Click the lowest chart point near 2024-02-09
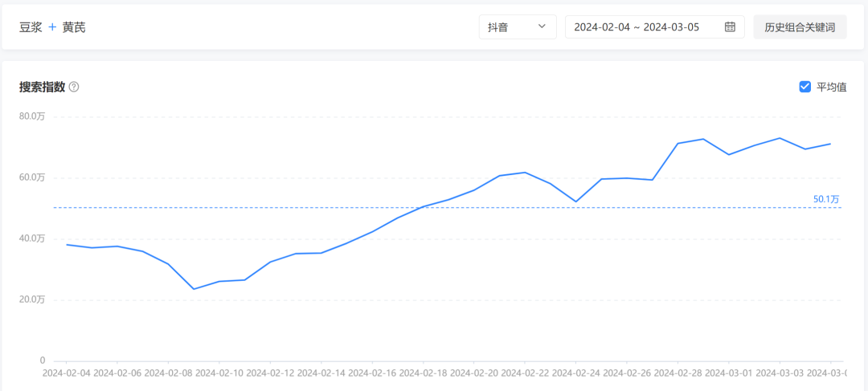This screenshot has height=391, width=868. pyautogui.click(x=194, y=289)
